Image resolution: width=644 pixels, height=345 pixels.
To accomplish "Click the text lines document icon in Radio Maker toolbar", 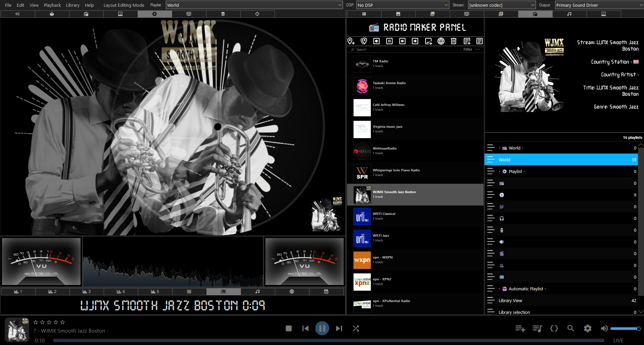I will (x=480, y=41).
